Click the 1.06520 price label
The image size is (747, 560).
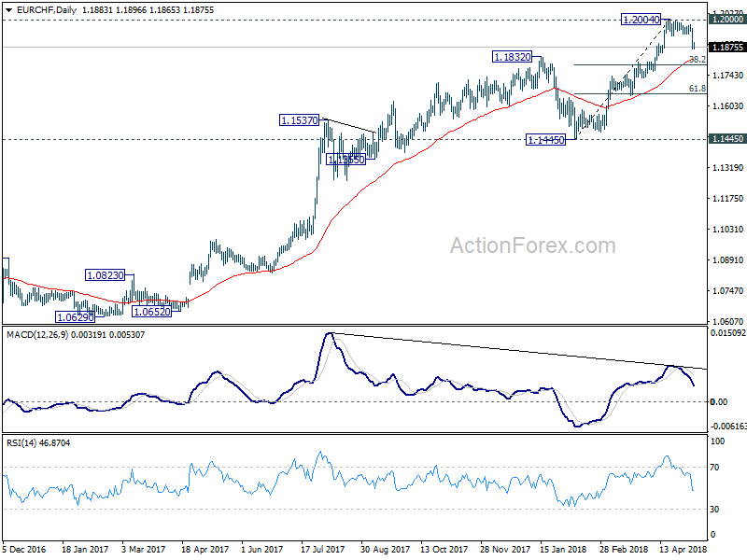click(151, 312)
